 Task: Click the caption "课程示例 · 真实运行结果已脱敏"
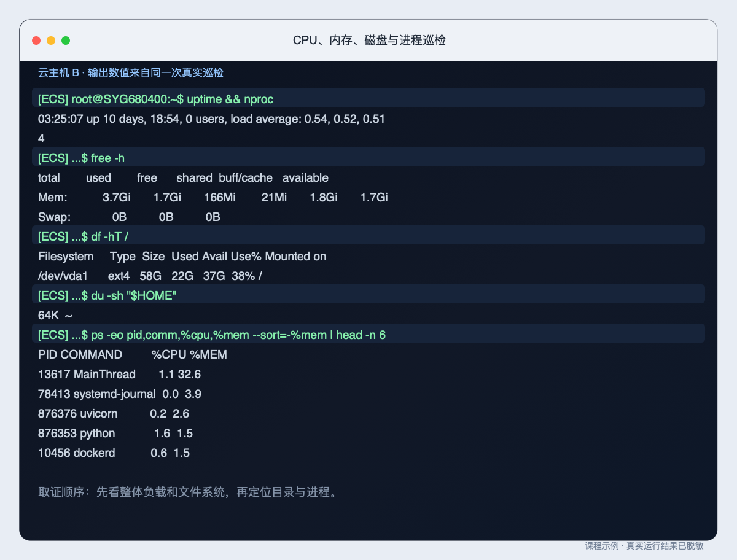point(644,545)
